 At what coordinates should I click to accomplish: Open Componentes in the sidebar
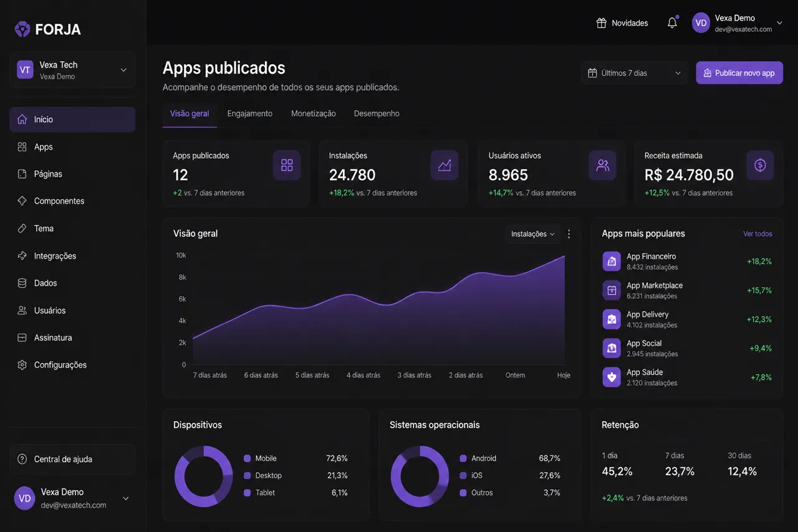72,201
